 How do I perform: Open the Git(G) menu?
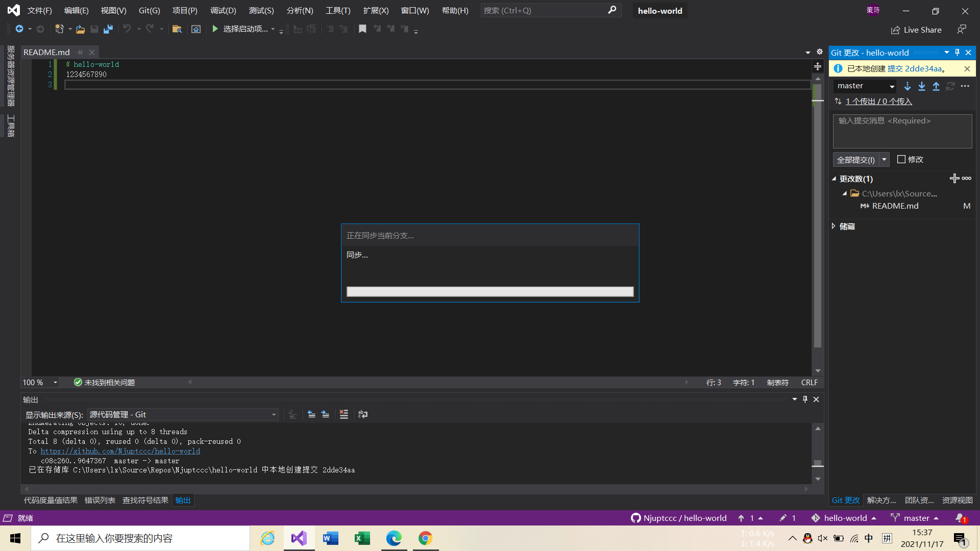pos(149,11)
